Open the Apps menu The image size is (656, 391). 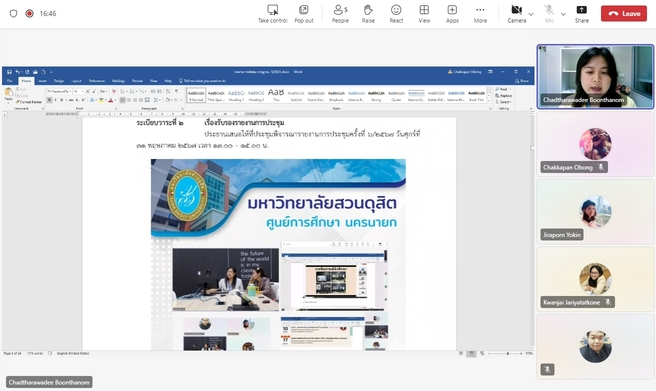tap(452, 10)
